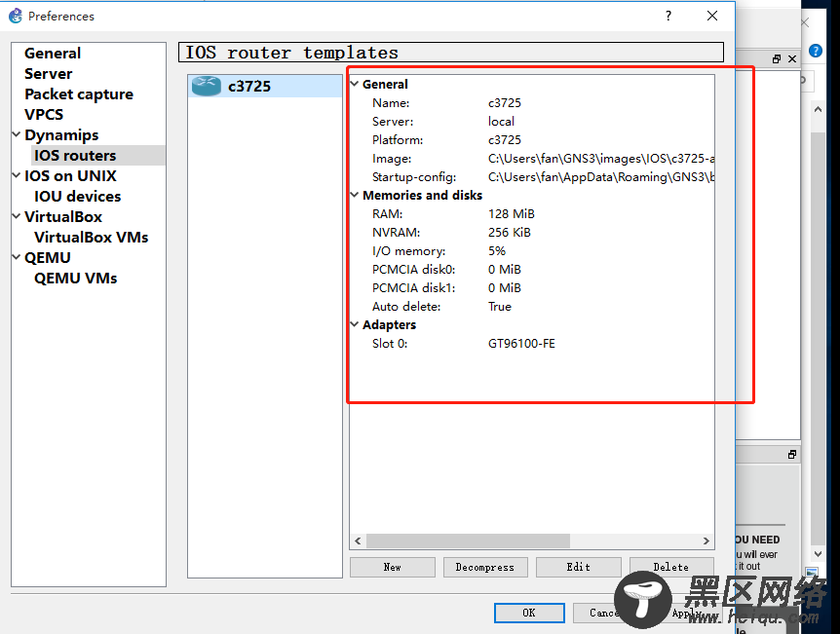Click the horizontal scrollbar left arrow in details pane
The image size is (840, 634).
358,541
